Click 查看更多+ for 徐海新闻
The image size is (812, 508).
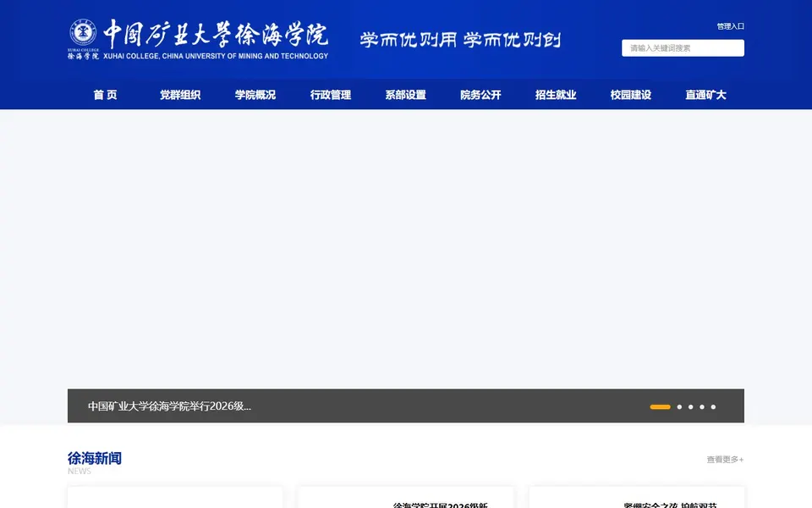[725, 459]
